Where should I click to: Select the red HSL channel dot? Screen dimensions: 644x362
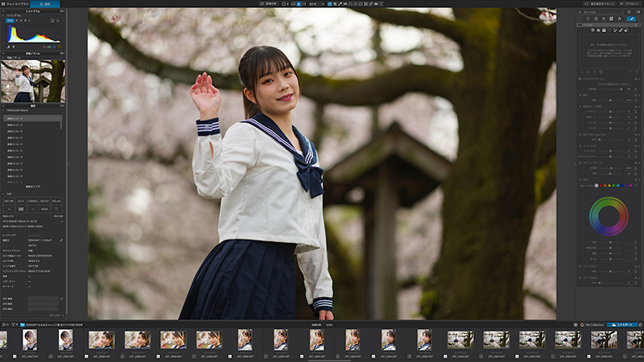pos(601,186)
